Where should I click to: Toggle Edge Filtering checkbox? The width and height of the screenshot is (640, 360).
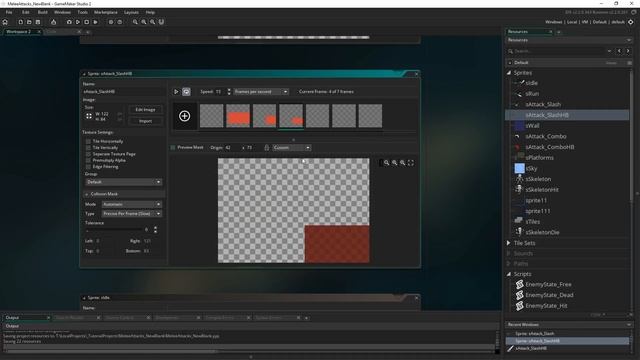point(88,167)
